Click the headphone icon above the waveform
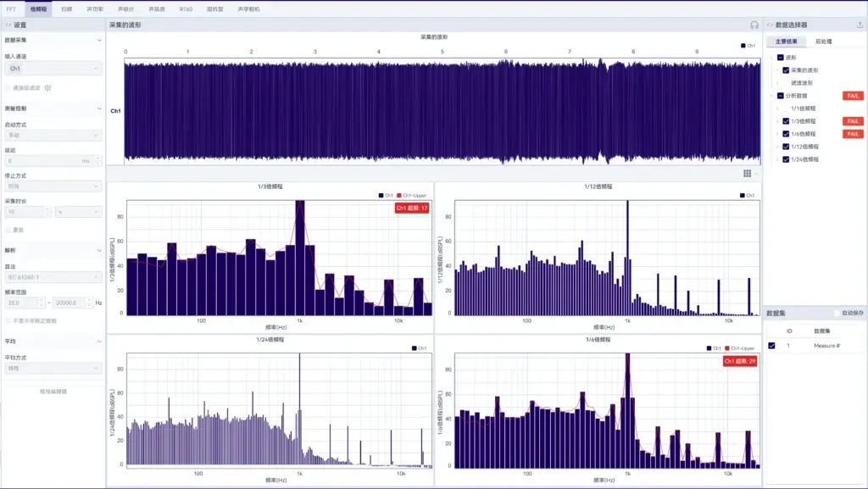Image resolution: width=868 pixels, height=489 pixels. click(x=754, y=25)
